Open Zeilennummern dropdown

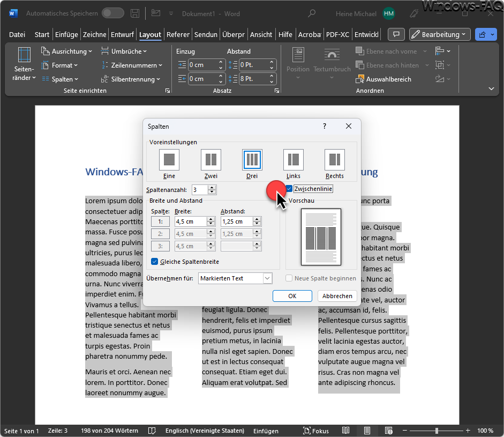[x=131, y=65]
